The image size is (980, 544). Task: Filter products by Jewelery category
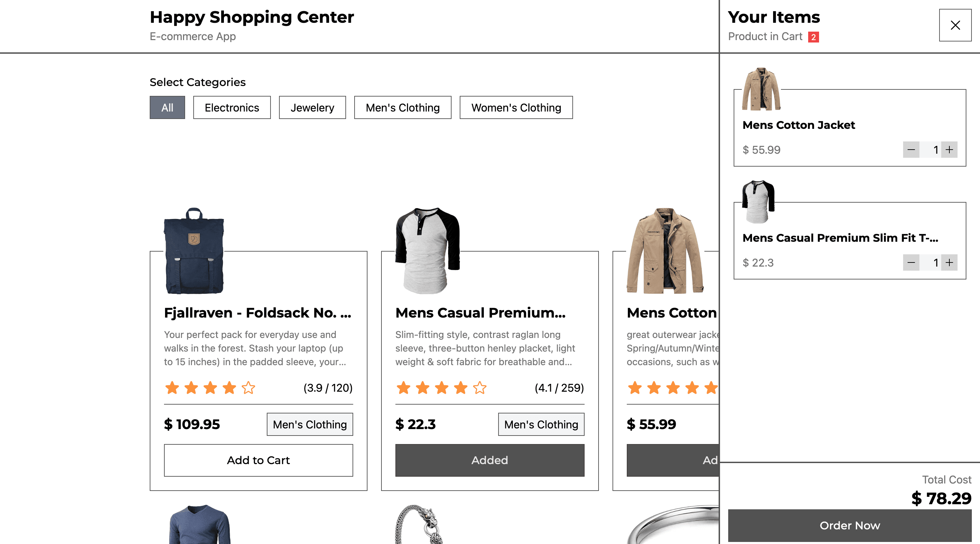pos(312,107)
